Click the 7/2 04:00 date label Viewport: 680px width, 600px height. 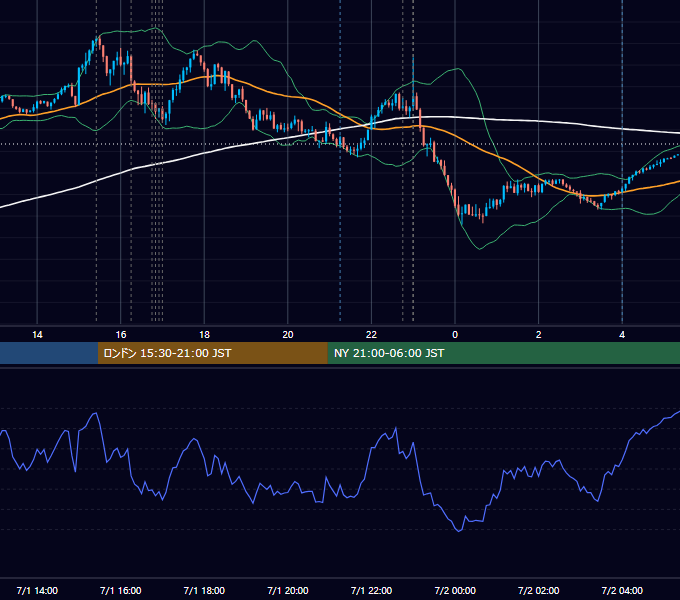coord(622,590)
